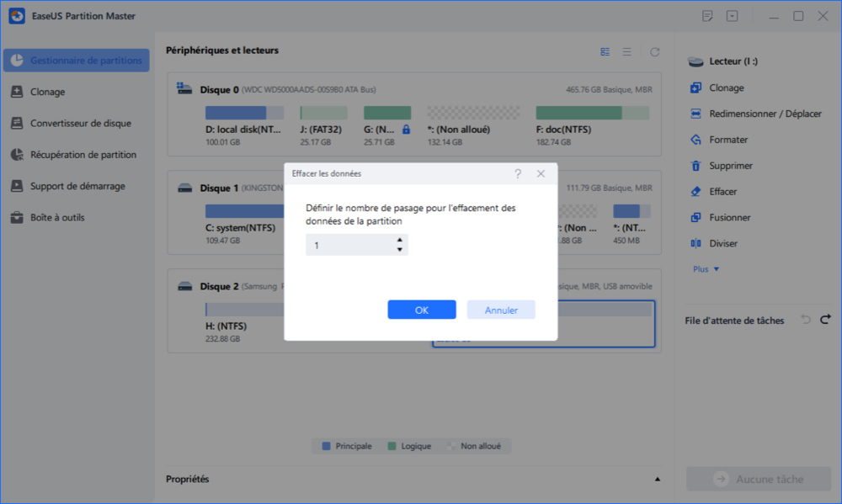The width and height of the screenshot is (842, 504).
Task: Refresh the disk list
Action: pos(654,52)
